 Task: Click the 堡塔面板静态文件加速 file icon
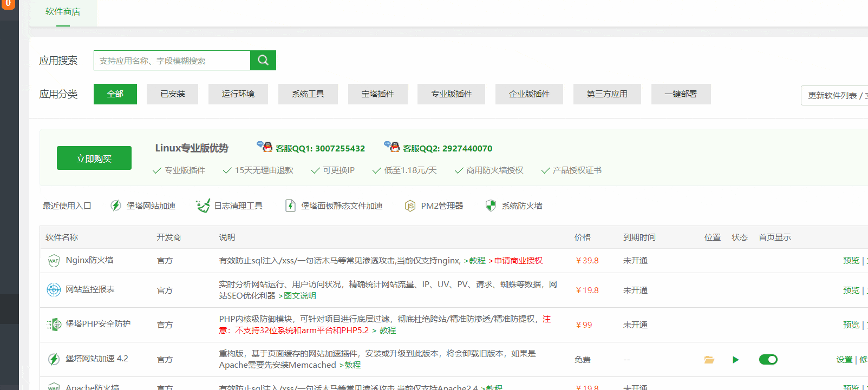click(290, 206)
